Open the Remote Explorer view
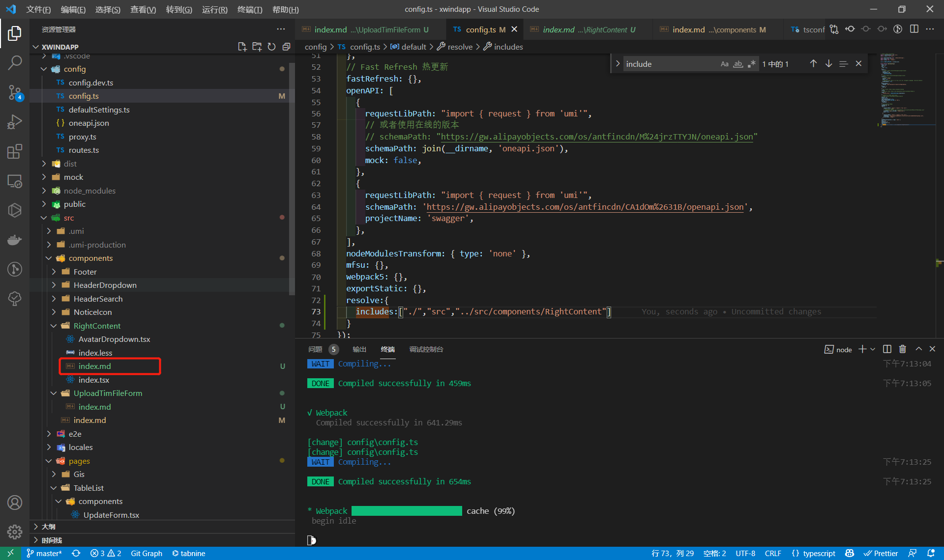 [15, 181]
